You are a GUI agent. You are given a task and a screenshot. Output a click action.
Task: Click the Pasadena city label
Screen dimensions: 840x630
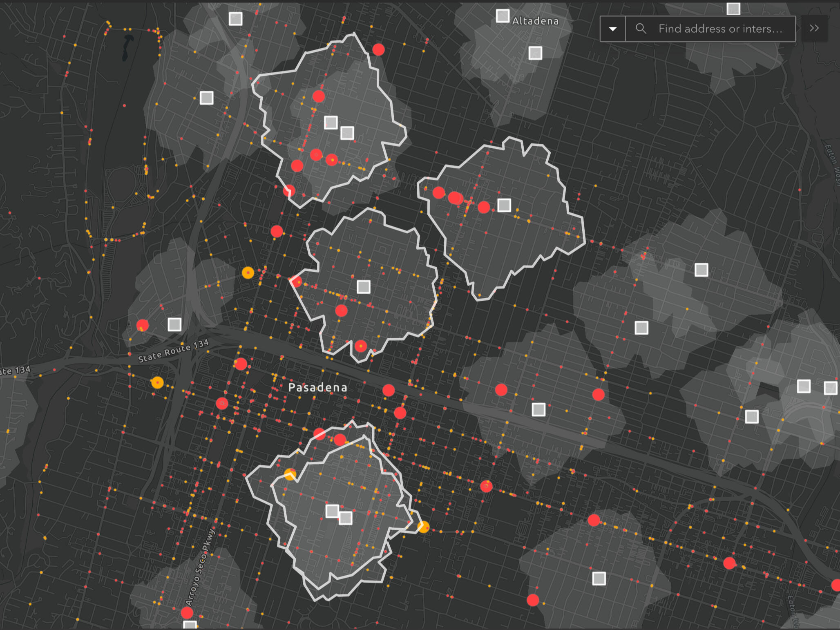[x=317, y=387]
